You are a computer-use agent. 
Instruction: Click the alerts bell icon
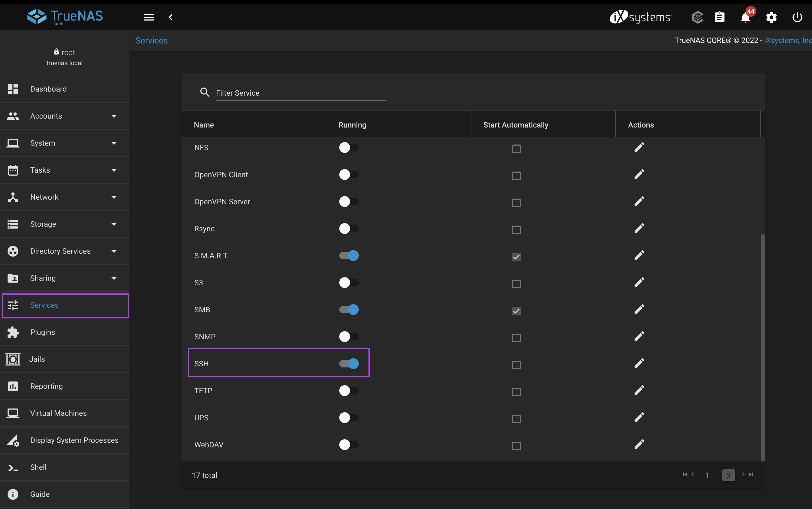(745, 18)
